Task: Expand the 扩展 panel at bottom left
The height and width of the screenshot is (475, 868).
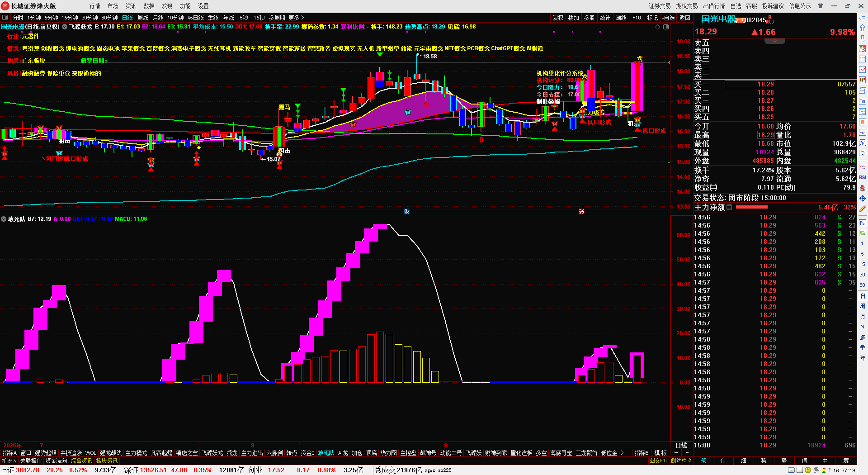Action: point(9,461)
